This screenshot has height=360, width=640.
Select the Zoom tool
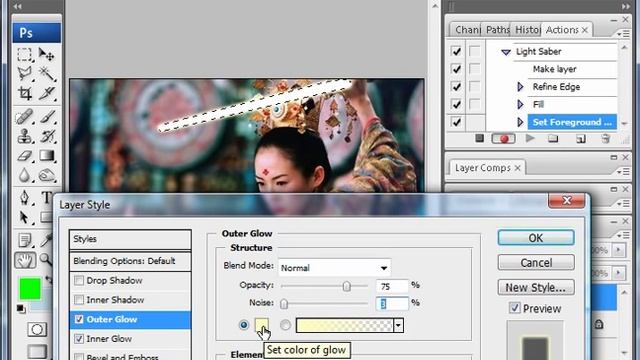click(46, 260)
